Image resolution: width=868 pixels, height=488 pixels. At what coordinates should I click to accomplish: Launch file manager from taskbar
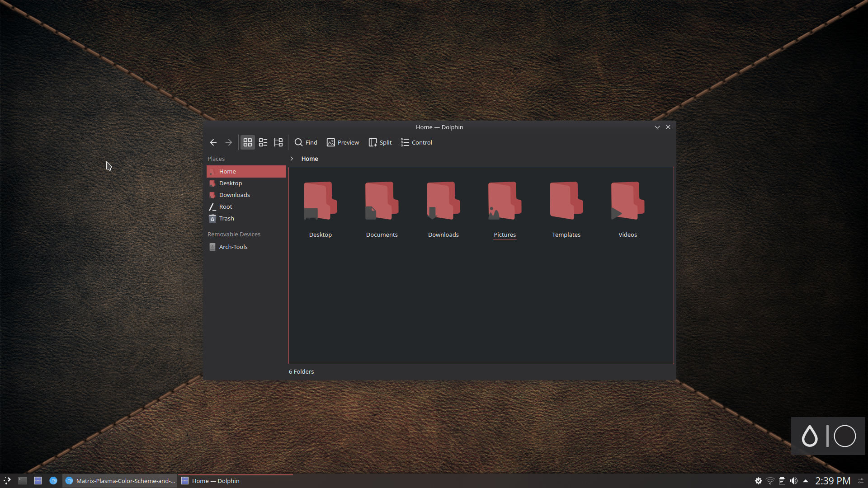click(38, 481)
